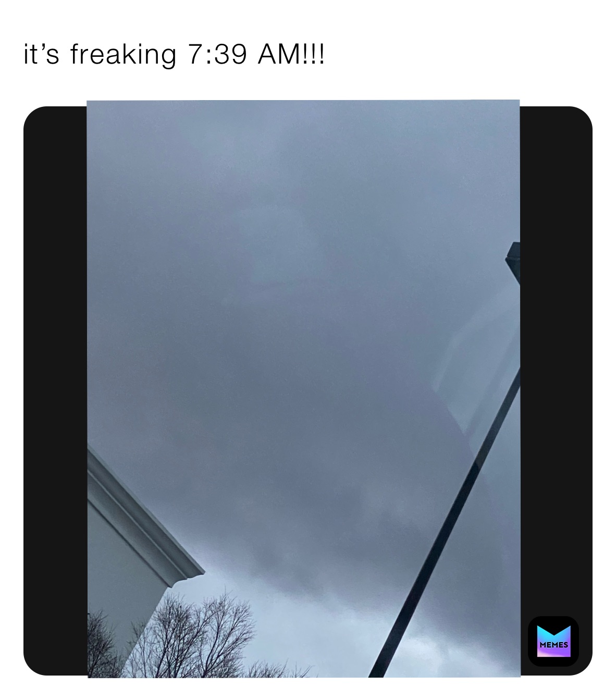
Task: Click the left black bar beside photo
Action: point(55,391)
